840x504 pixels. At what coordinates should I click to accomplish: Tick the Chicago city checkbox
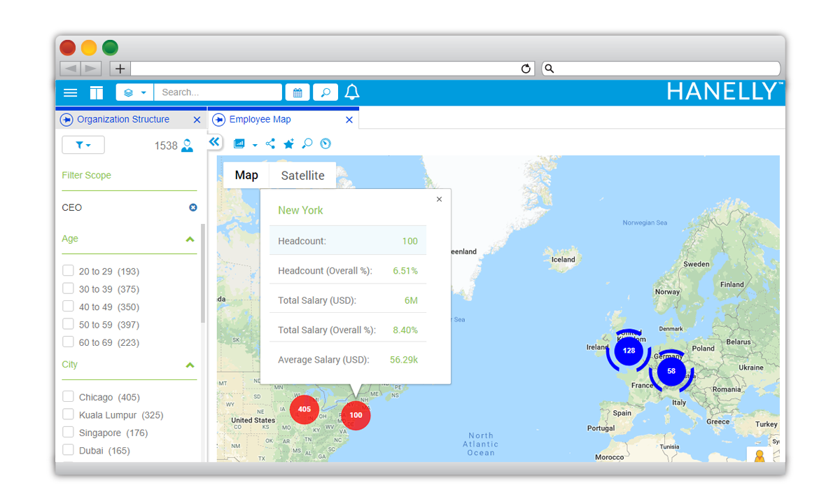click(x=68, y=397)
